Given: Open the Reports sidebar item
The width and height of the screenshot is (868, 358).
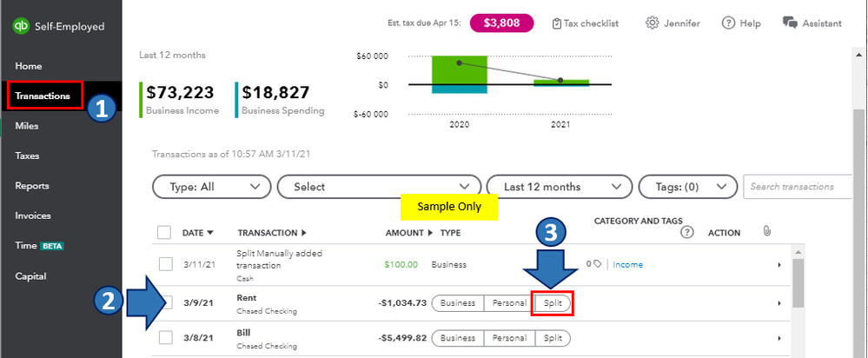Looking at the screenshot, I should [32, 185].
